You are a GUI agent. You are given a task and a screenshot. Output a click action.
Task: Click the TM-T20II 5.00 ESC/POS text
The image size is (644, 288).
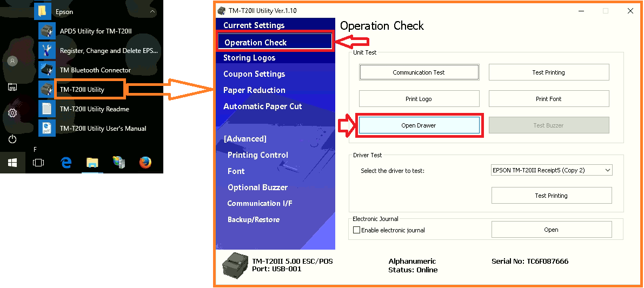point(292,262)
